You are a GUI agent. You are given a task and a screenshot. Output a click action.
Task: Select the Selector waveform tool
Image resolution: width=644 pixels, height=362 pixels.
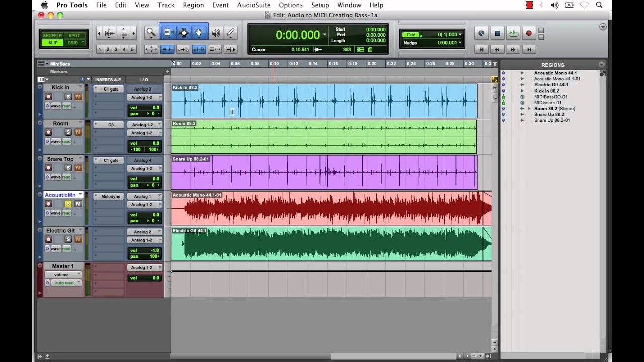pyautogui.click(x=183, y=33)
